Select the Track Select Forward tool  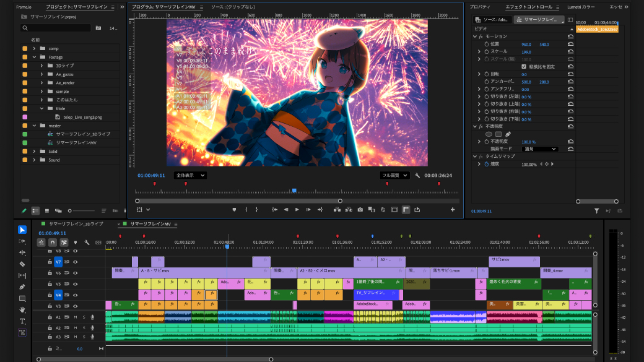tap(22, 241)
